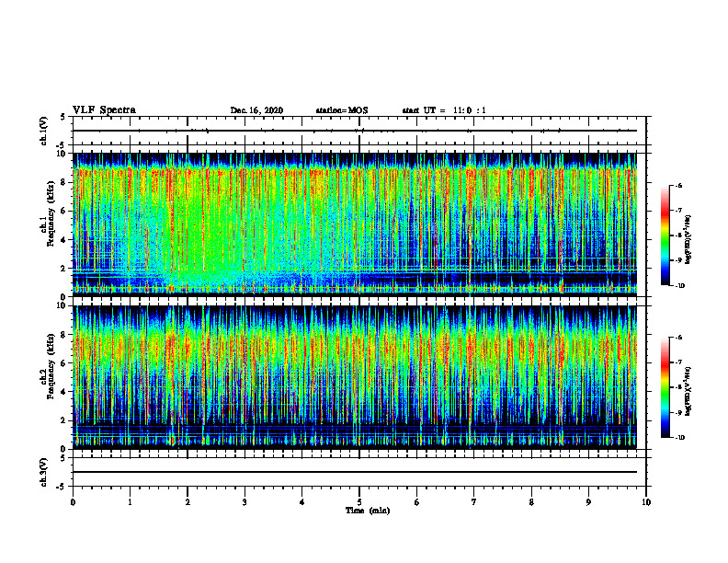Viewport: 728px width, 563px height.
Task: Select the ch.2 colorbar log(PSD) label
Action: tap(688, 390)
